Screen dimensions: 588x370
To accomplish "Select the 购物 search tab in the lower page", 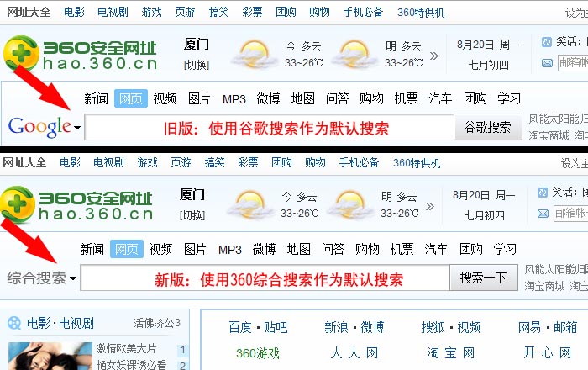I will (x=367, y=249).
